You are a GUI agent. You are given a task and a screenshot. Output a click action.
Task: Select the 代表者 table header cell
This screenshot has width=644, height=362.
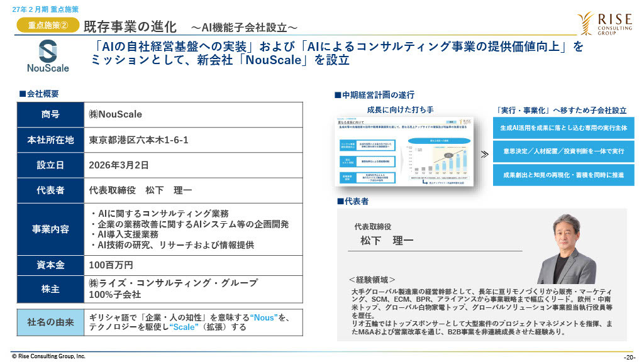tap(50, 190)
